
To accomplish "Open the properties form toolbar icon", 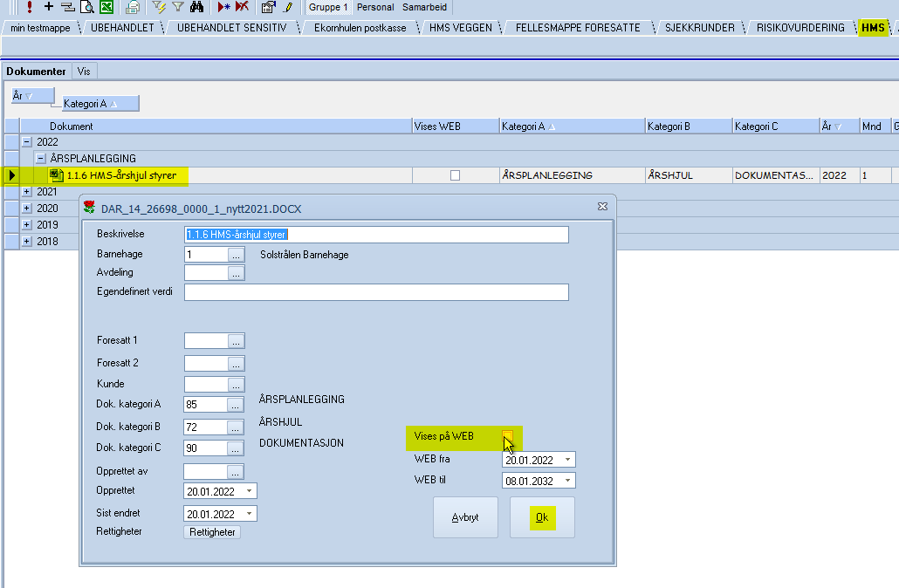I will (268, 7).
